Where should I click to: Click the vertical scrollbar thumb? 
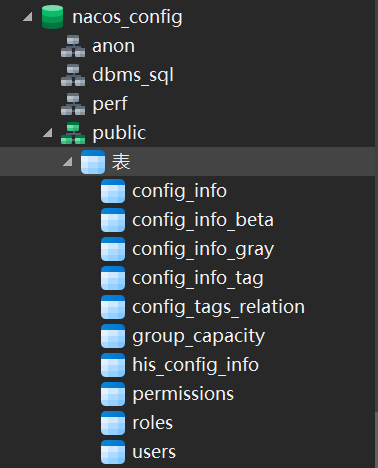click(376, 439)
